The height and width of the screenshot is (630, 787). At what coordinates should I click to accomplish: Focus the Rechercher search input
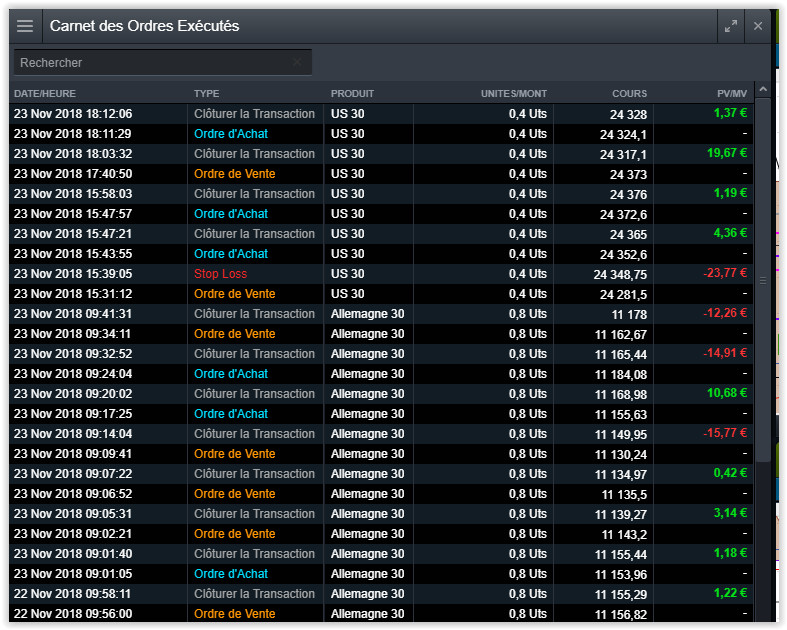(x=150, y=62)
